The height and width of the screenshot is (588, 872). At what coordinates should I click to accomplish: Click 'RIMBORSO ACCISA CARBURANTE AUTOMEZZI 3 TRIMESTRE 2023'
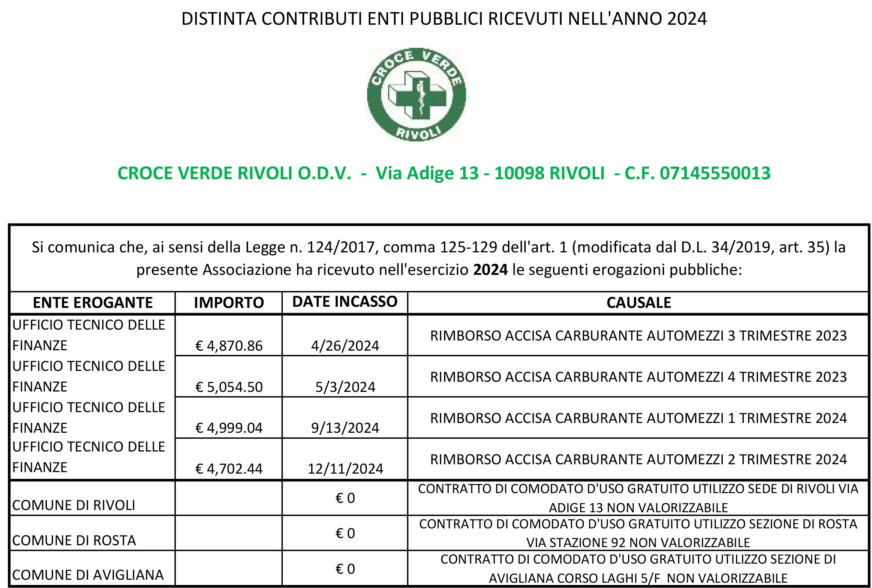point(638,336)
